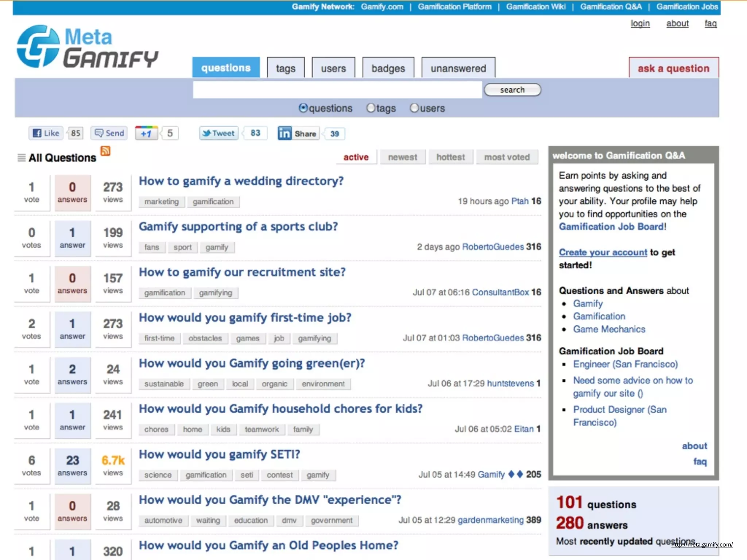This screenshot has width=747, height=560.
Task: Sort questions by newest
Action: (402, 157)
